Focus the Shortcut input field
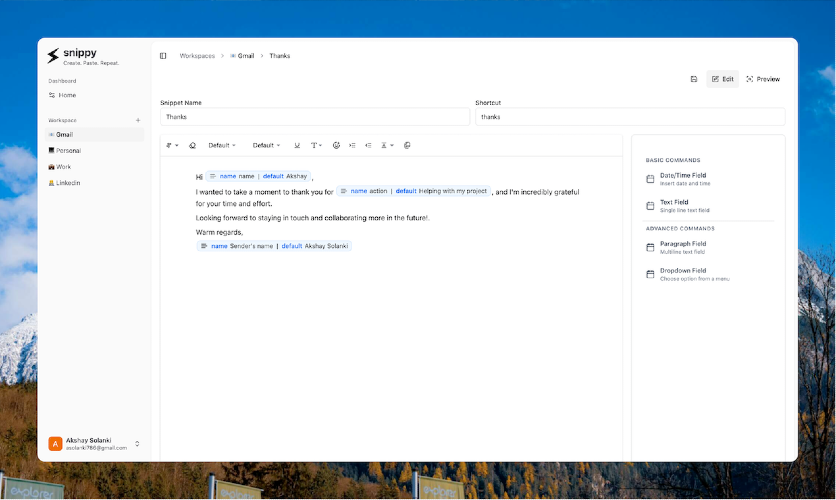This screenshot has width=836, height=500. coord(630,117)
